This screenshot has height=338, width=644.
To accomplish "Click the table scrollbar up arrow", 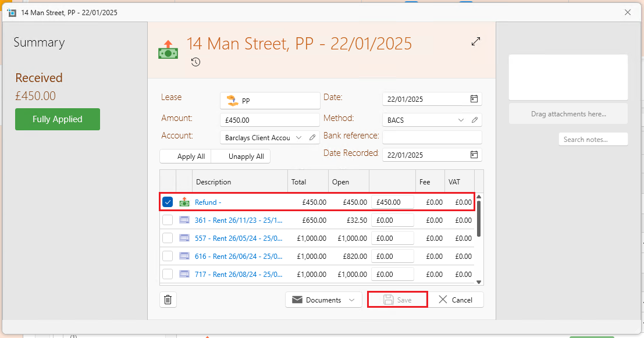I will coord(479,197).
